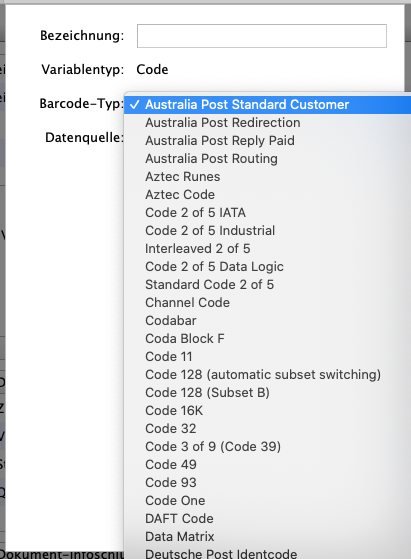Select Australia Post Reply Paid entry
Screen dimensions: 411x559
tap(267, 140)
